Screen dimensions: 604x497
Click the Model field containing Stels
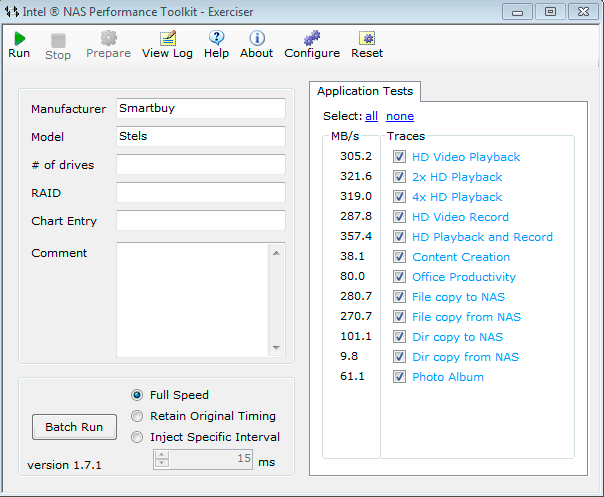pyautogui.click(x=201, y=136)
